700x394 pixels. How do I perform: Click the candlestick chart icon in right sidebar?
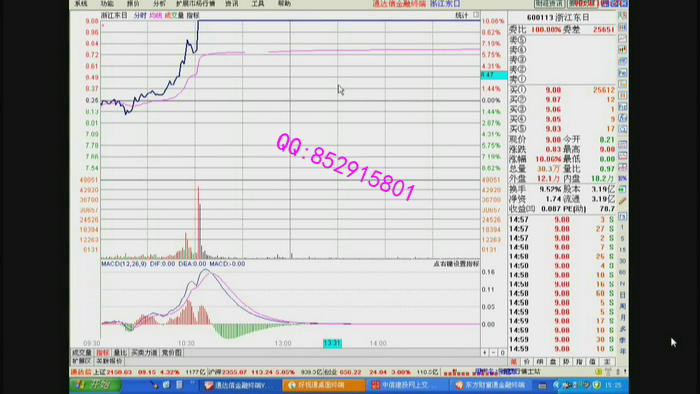coord(622,50)
